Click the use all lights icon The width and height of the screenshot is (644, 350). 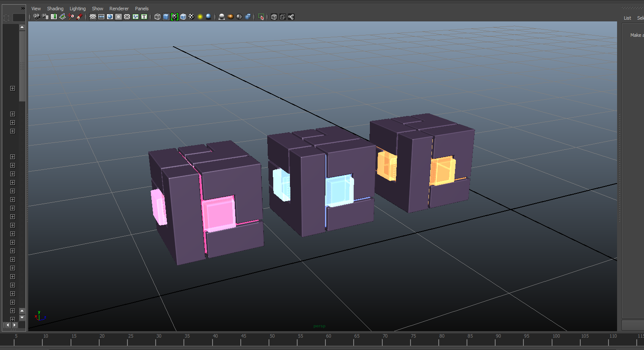(x=200, y=17)
